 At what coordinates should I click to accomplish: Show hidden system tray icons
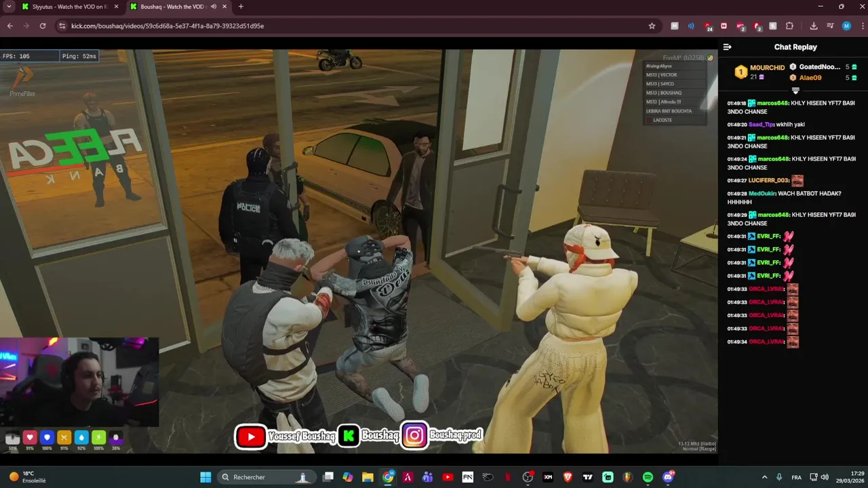pyautogui.click(x=765, y=477)
